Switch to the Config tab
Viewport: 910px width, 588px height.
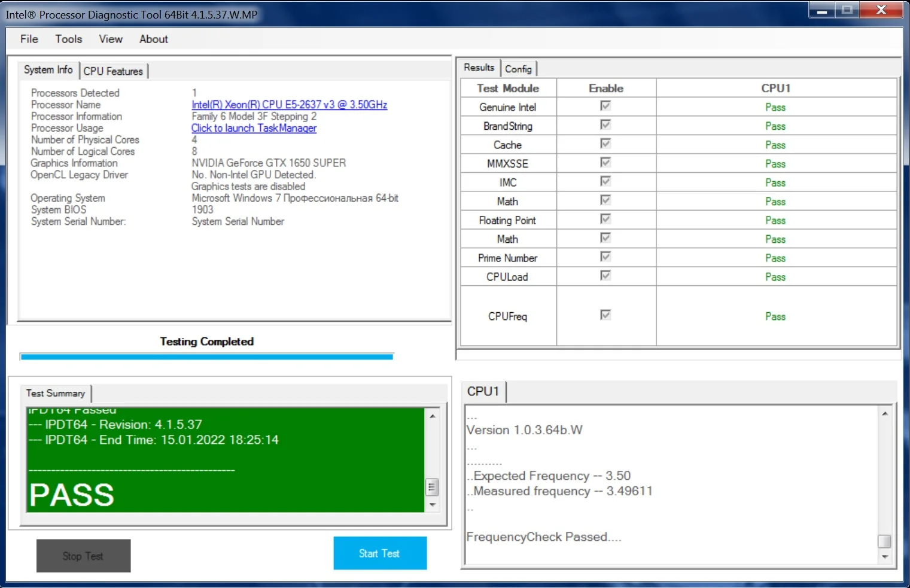pyautogui.click(x=518, y=69)
